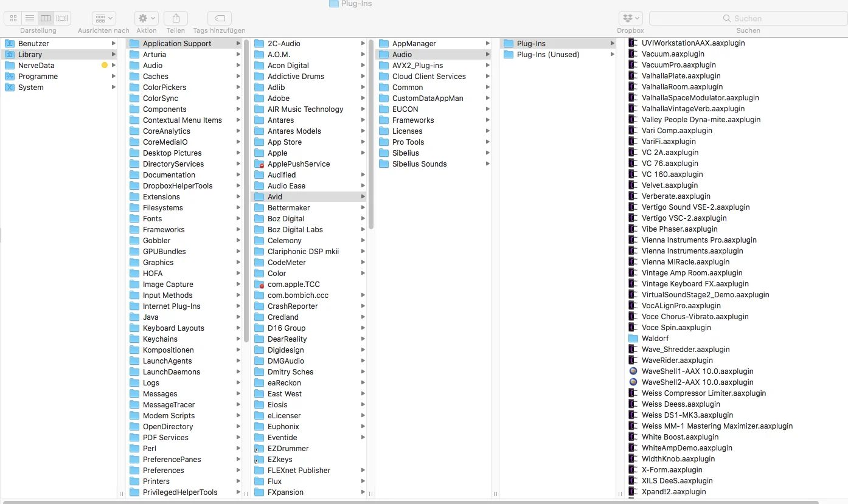Select the Benutzer folder
The width and height of the screenshot is (848, 504).
(60, 43)
